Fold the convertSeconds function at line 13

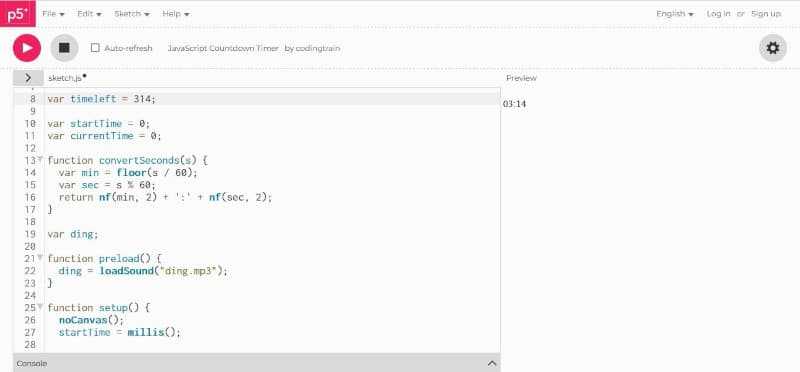(x=40, y=159)
